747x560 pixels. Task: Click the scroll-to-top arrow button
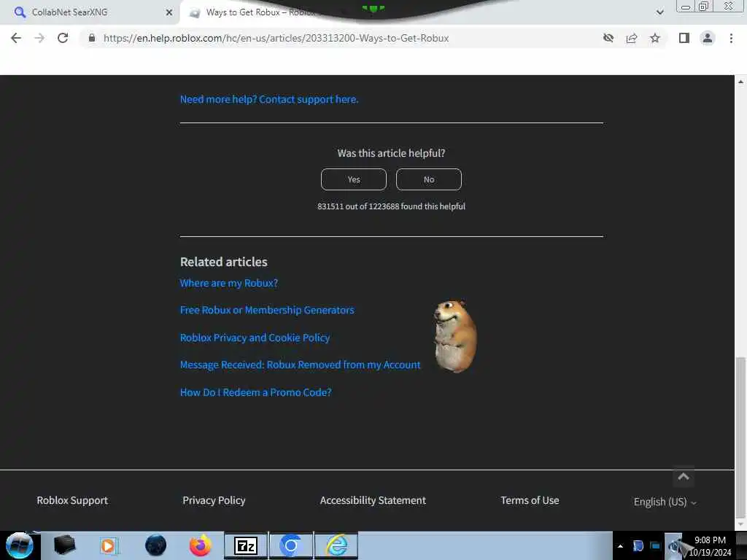click(683, 477)
